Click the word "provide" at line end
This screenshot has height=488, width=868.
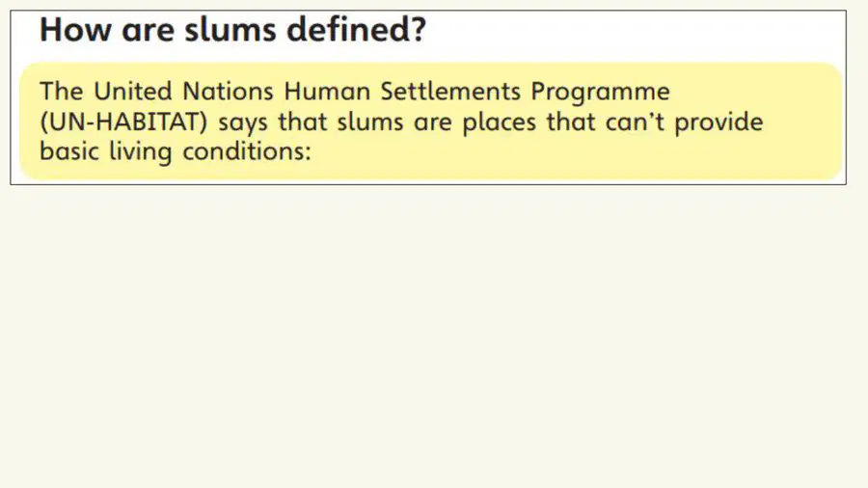[719, 123]
